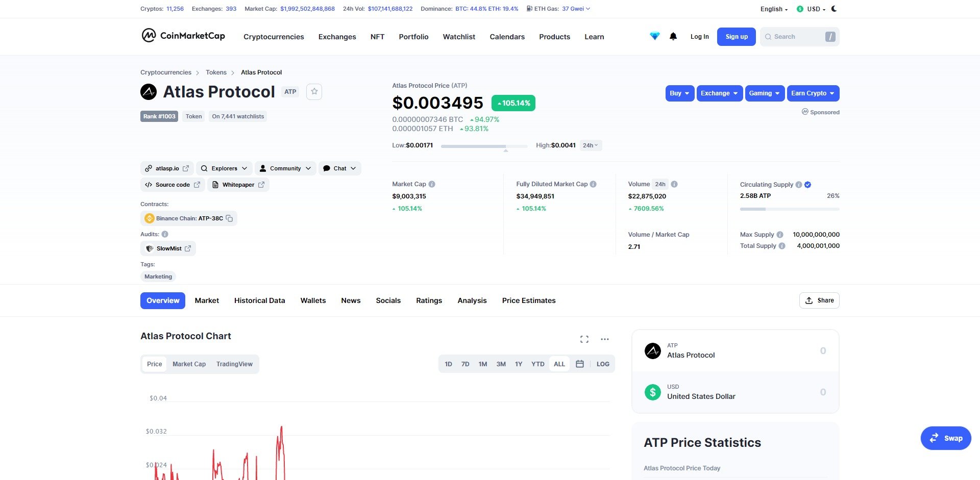The width and height of the screenshot is (980, 480).
Task: Toggle LOG scale on chart
Action: [603, 364]
